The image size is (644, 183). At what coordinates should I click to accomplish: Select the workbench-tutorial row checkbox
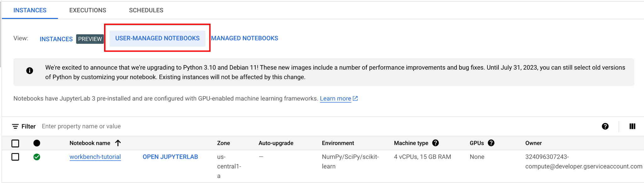15,157
